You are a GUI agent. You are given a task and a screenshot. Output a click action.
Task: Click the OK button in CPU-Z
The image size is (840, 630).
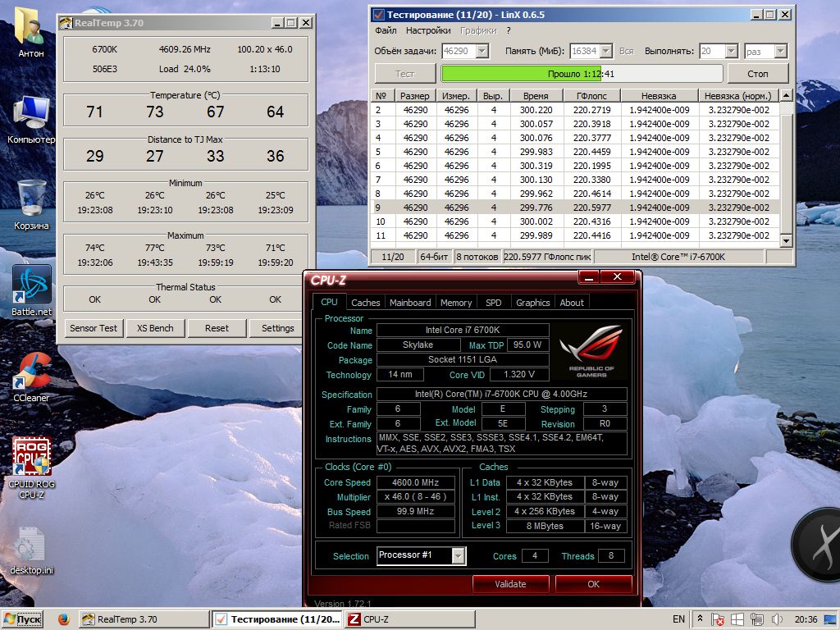[594, 584]
